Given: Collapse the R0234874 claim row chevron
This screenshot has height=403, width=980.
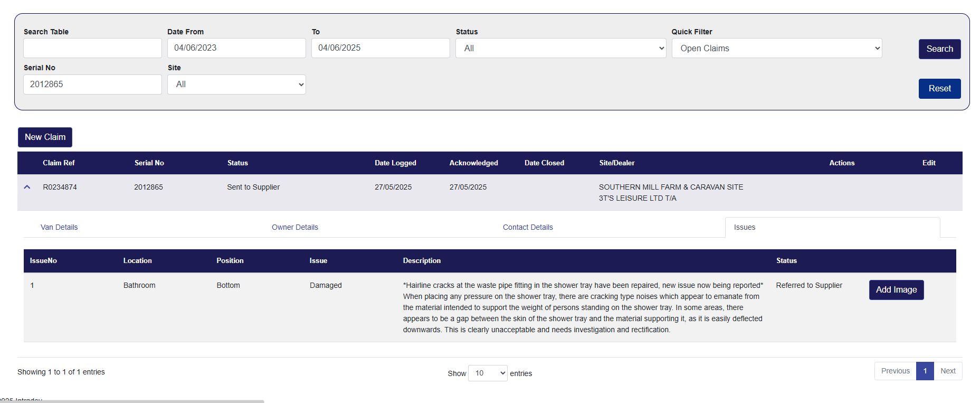Looking at the screenshot, I should (27, 187).
